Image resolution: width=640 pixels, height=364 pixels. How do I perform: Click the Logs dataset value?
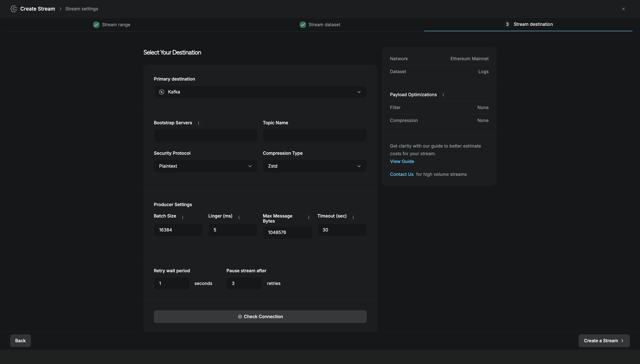483,71
